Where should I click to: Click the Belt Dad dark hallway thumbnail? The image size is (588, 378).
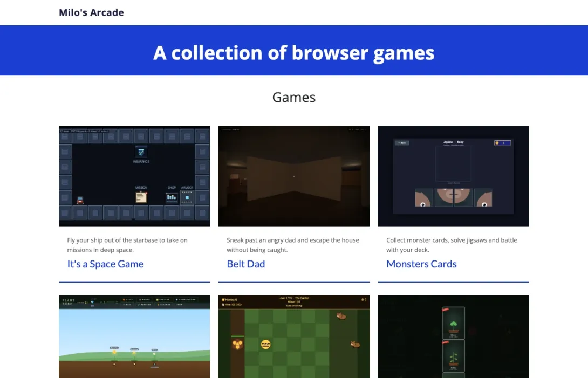tap(294, 176)
